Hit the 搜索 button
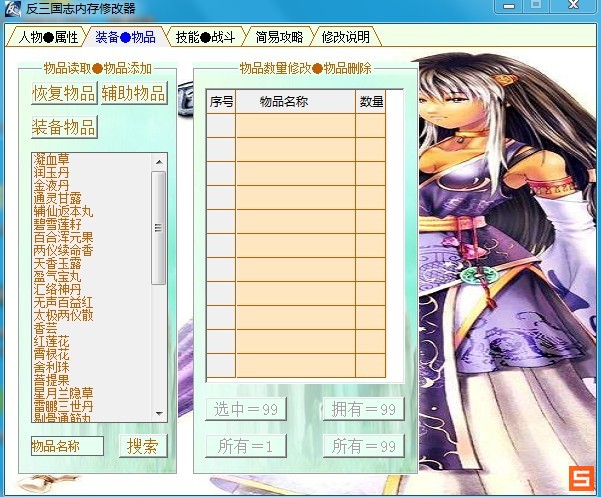The image size is (601, 497). 142,446
